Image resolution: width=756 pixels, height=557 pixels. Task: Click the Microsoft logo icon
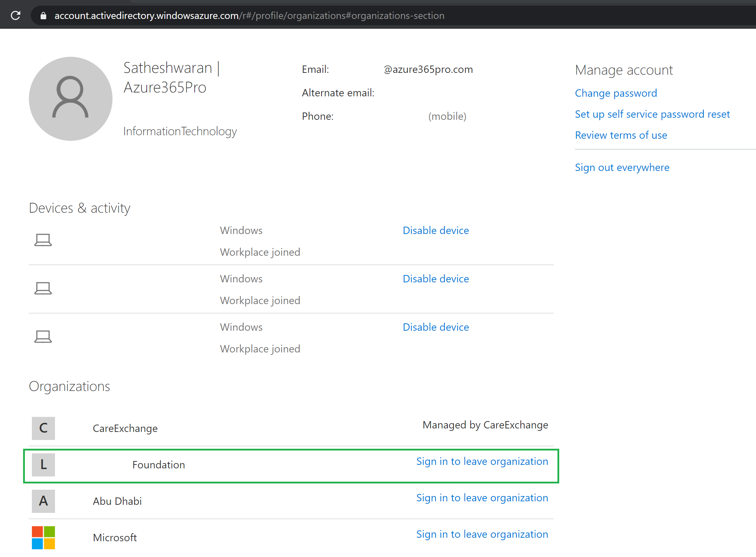pyautogui.click(x=43, y=537)
